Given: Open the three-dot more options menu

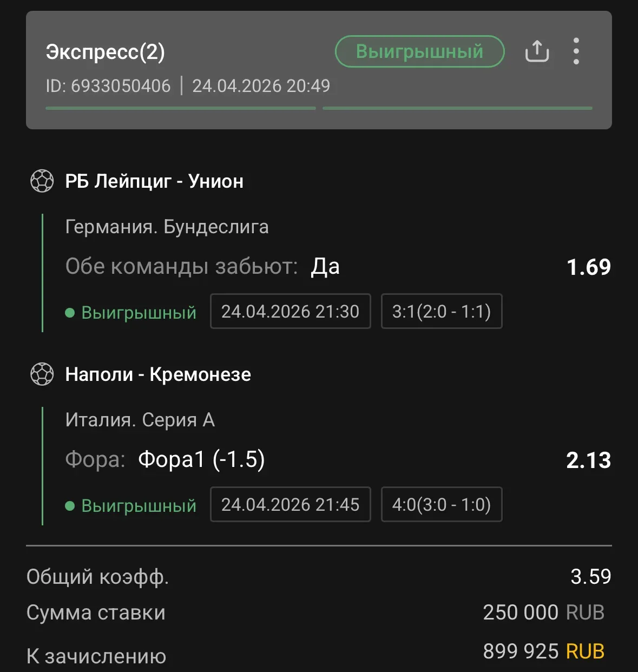Looking at the screenshot, I should tap(576, 51).
